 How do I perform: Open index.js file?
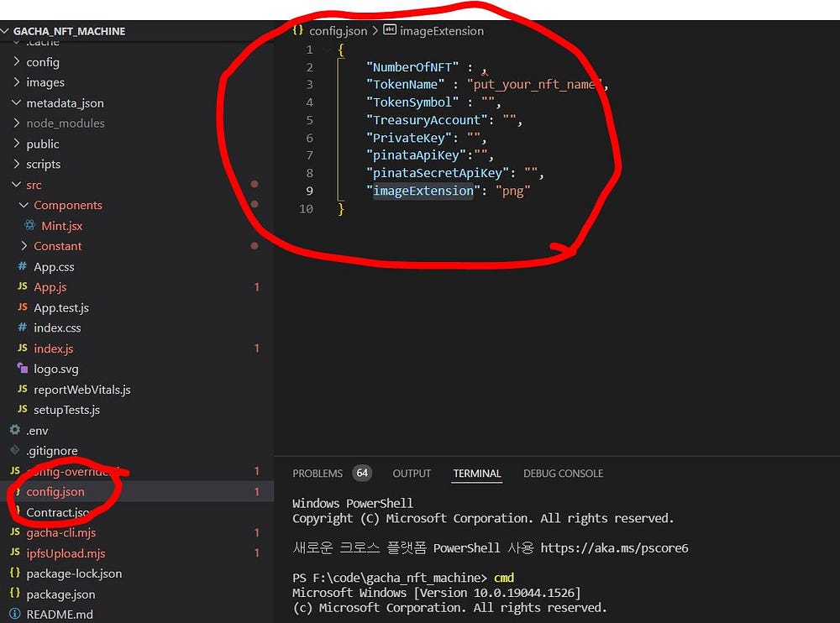click(x=54, y=348)
